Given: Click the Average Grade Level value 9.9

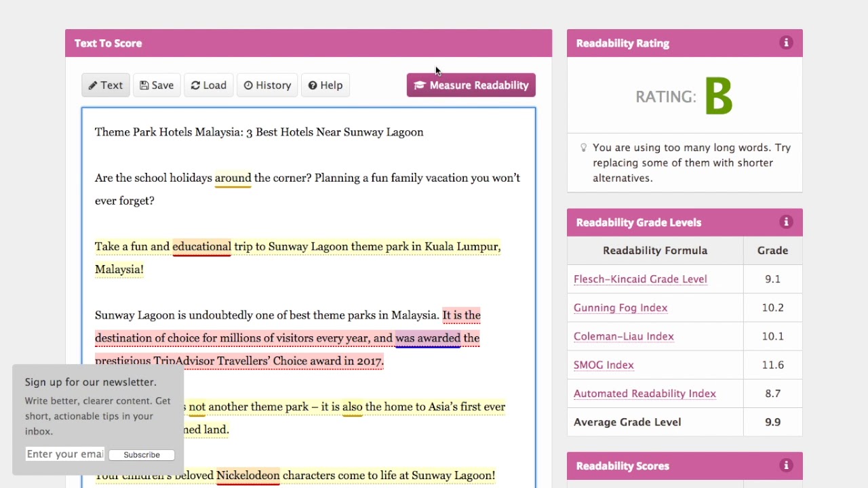Looking at the screenshot, I should (772, 422).
